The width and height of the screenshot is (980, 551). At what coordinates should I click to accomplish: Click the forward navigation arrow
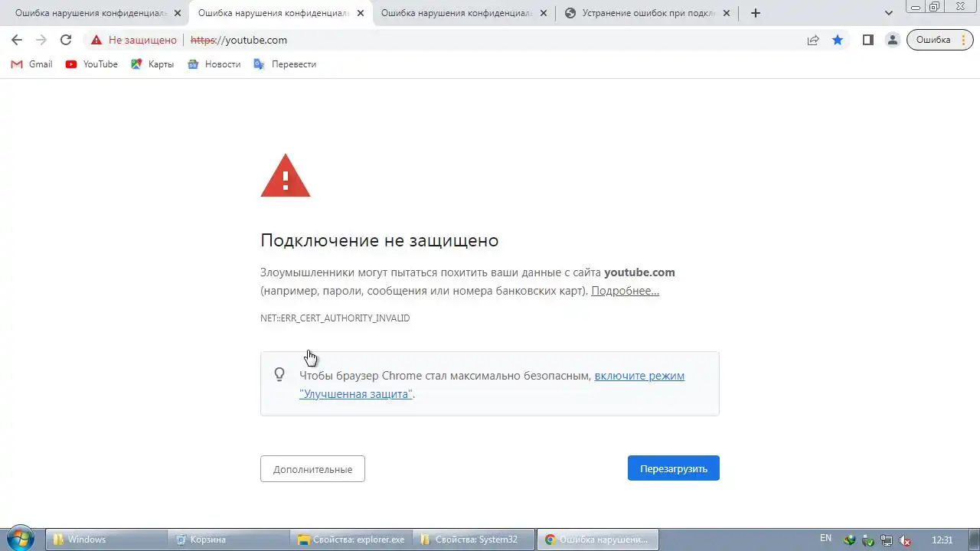pos(41,40)
